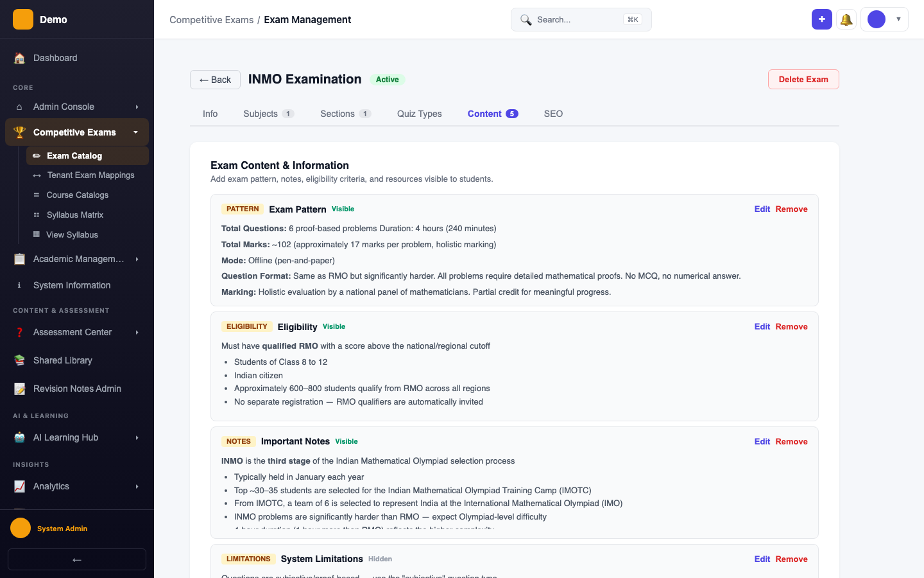Go back using the Back button

(215, 80)
